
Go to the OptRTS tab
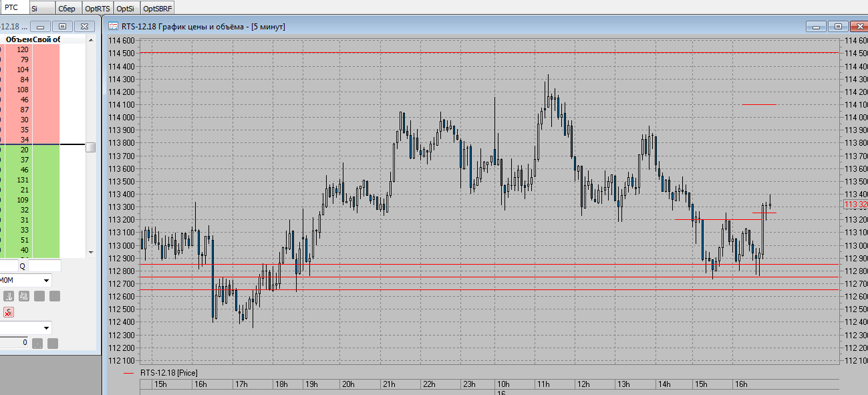98,8
